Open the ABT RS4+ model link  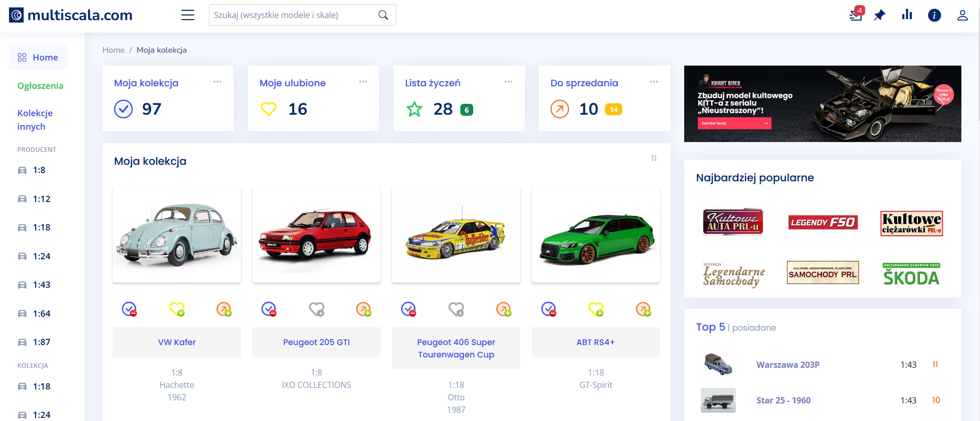[x=596, y=342]
